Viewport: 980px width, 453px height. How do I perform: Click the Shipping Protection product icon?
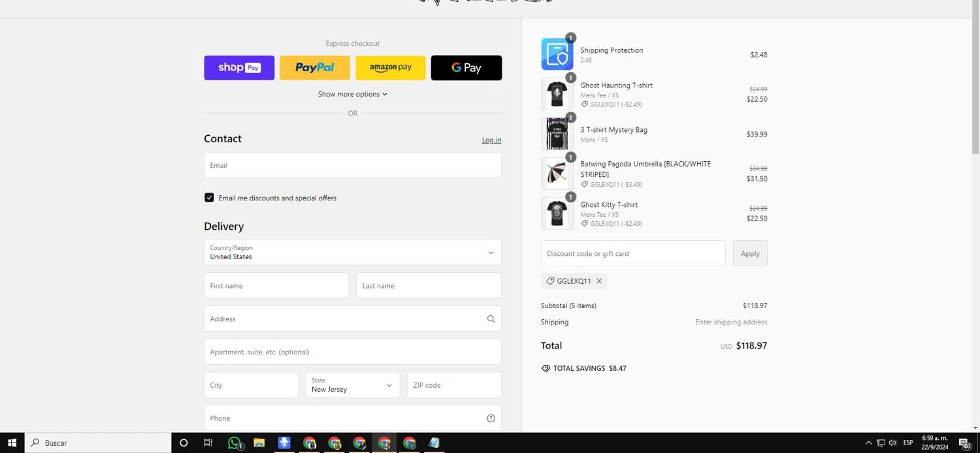pos(557,54)
